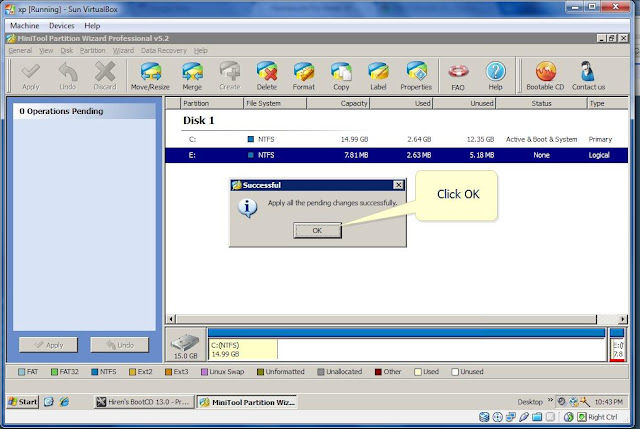Sort by the Capacity column header

point(338,103)
